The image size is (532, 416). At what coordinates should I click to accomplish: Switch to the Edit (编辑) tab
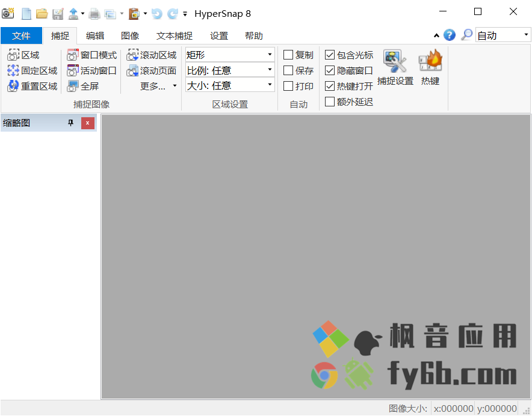click(x=95, y=35)
